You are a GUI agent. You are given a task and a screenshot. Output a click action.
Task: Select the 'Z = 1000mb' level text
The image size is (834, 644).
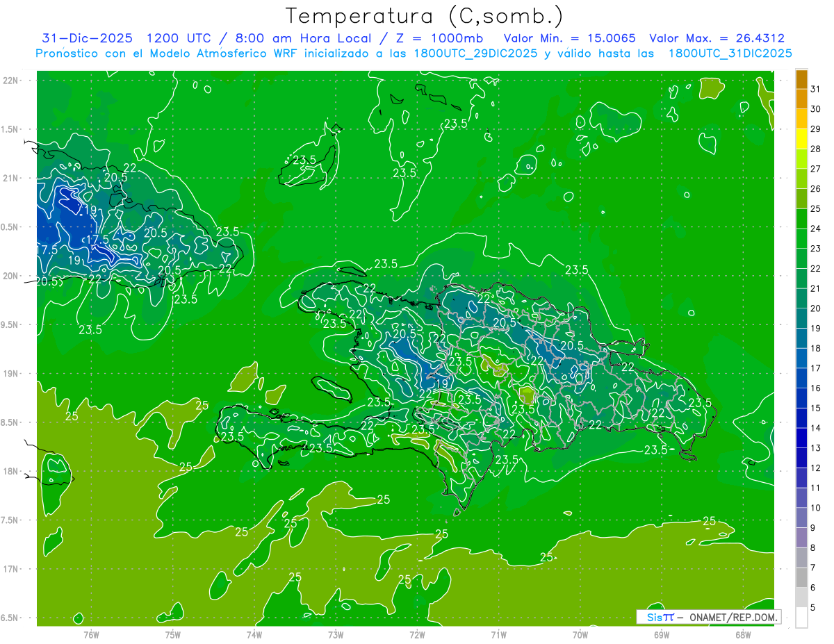(440, 38)
